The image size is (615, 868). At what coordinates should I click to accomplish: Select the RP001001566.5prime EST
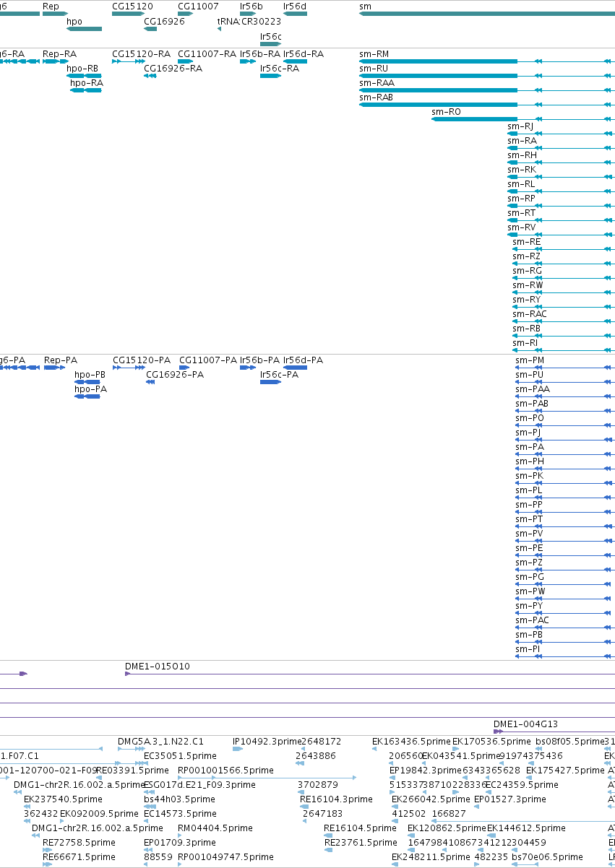coord(267,778)
